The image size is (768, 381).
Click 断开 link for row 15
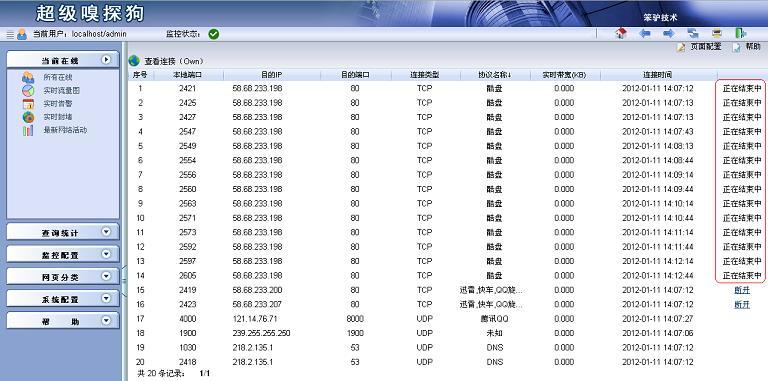[x=742, y=290]
